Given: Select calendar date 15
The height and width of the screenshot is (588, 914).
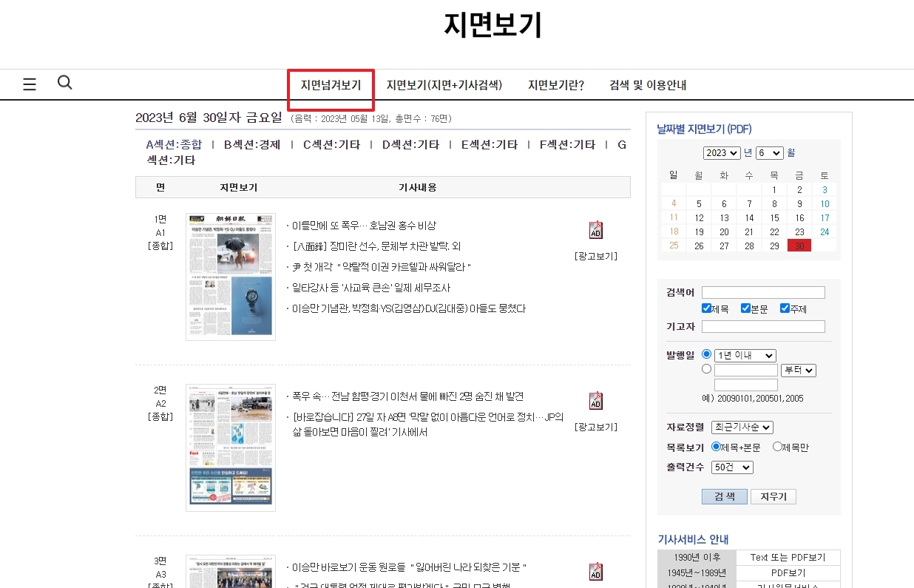Looking at the screenshot, I should coord(774,217).
